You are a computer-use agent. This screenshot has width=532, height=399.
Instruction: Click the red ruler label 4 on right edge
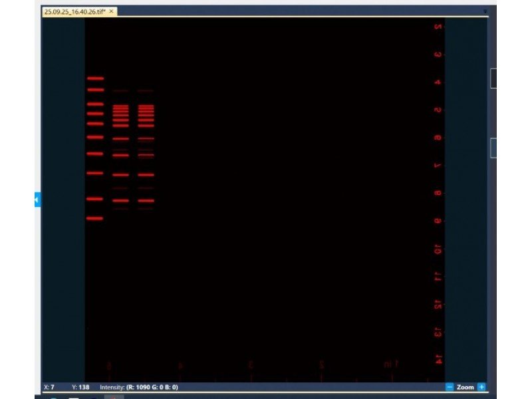tap(438, 82)
